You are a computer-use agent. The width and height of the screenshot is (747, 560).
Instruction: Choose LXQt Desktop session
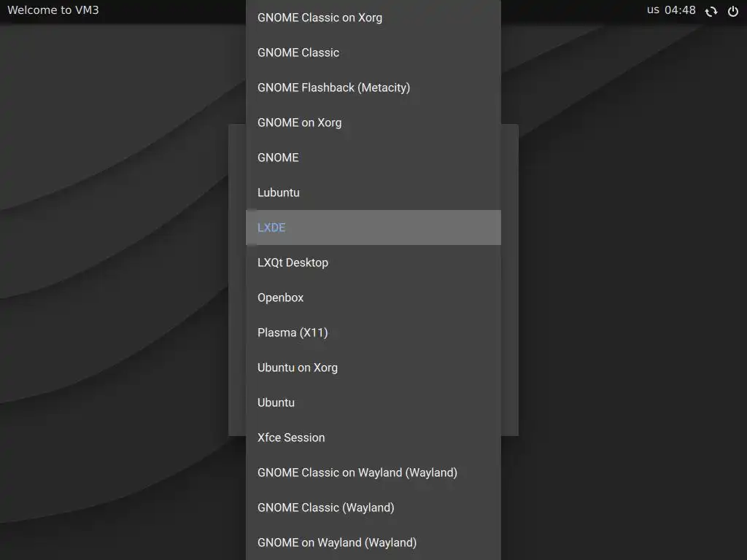pyautogui.click(x=373, y=262)
